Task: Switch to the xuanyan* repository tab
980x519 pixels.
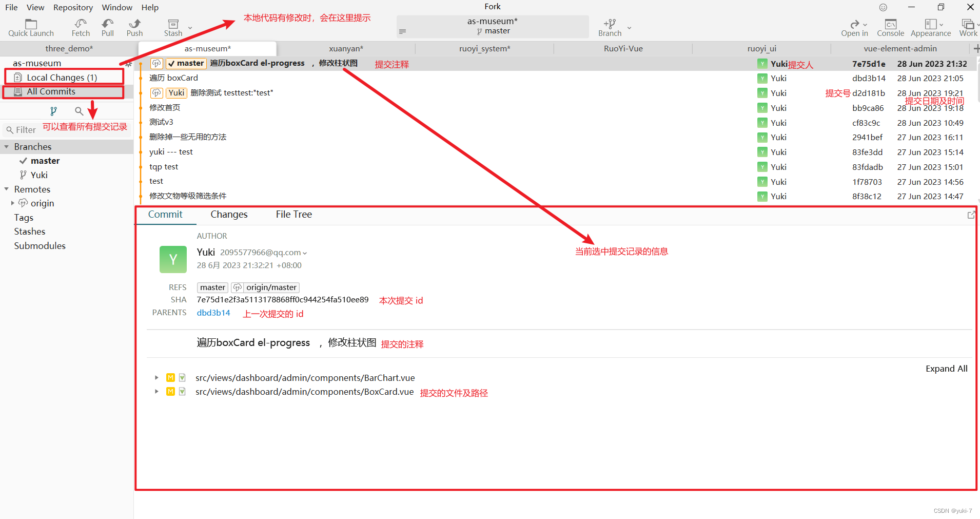Action: [x=346, y=48]
